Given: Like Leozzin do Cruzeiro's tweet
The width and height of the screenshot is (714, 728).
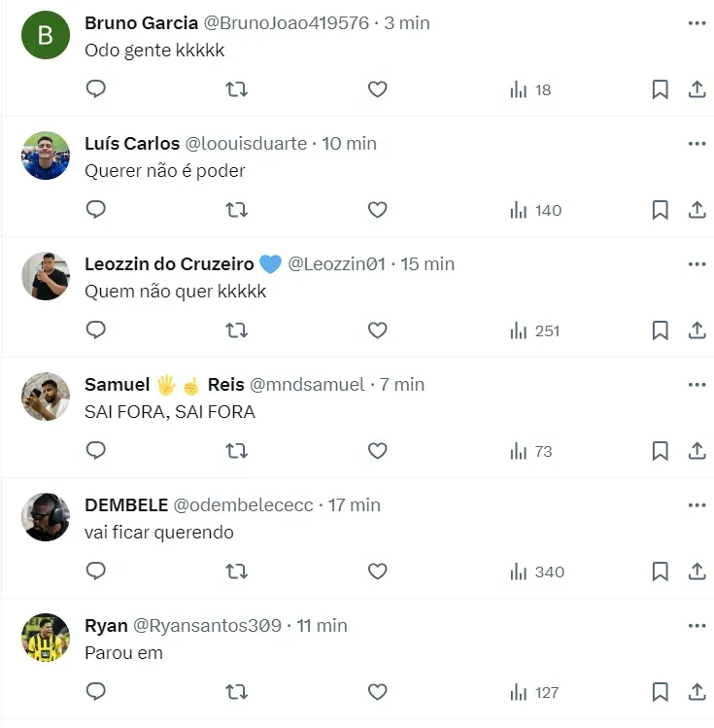Looking at the screenshot, I should 378,330.
